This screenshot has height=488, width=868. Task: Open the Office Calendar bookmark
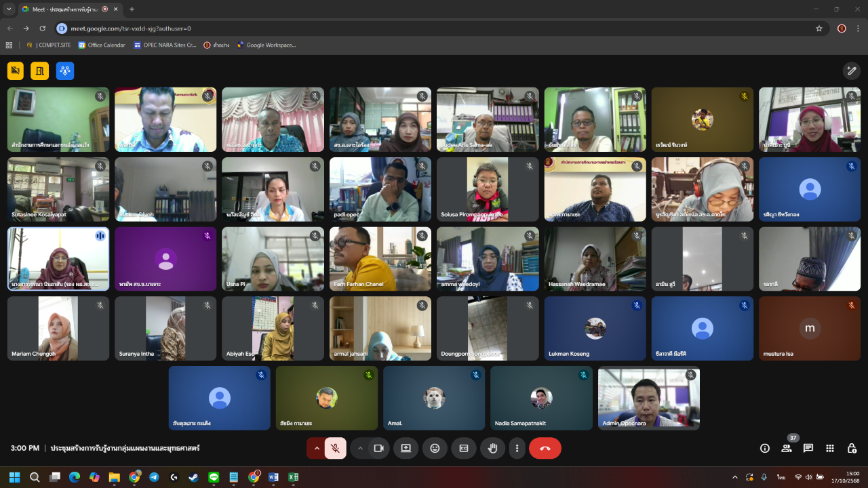point(102,45)
